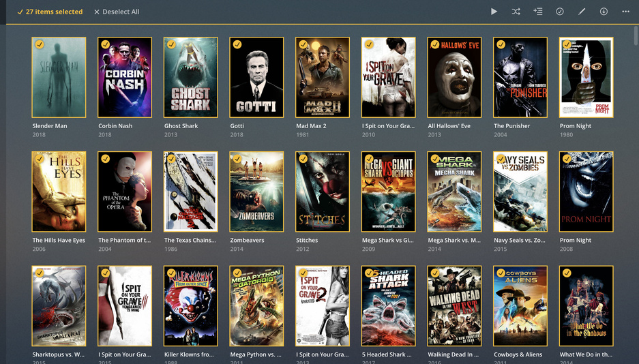This screenshot has height=364, width=639.
Task: Uncheck the Killer Klowns poster checkmark
Action: pos(171,273)
